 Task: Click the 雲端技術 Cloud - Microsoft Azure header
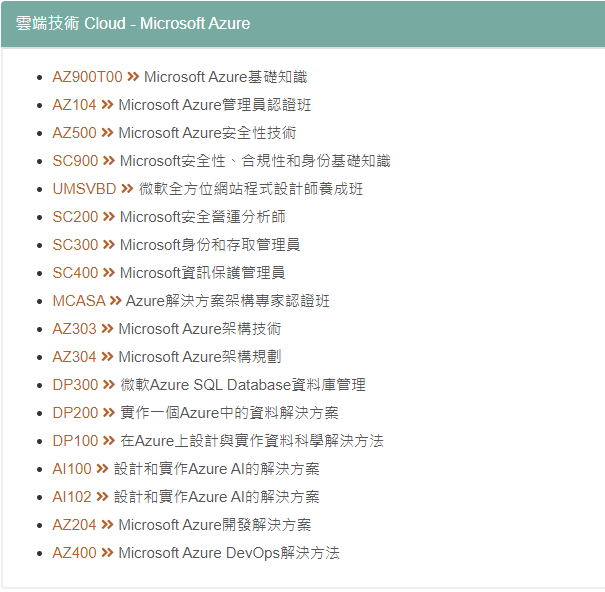point(133,24)
